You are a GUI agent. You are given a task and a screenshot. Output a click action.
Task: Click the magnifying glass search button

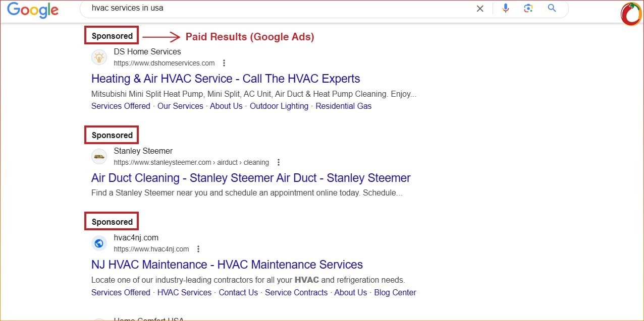(x=552, y=8)
